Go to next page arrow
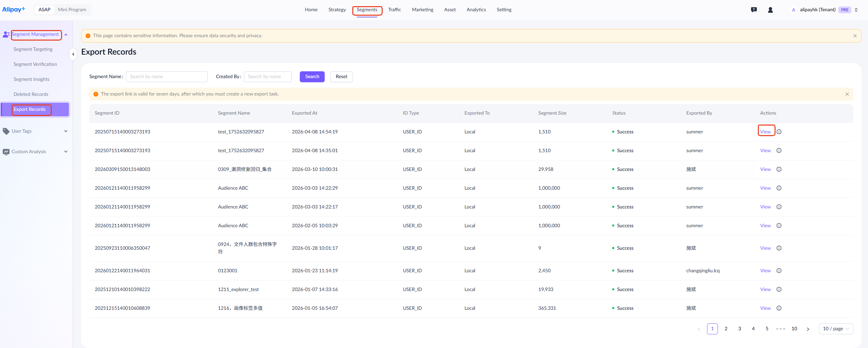868x348 pixels. pos(808,329)
